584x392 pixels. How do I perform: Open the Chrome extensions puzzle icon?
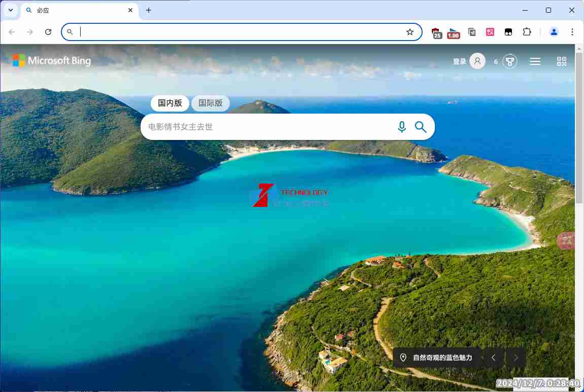(x=527, y=32)
